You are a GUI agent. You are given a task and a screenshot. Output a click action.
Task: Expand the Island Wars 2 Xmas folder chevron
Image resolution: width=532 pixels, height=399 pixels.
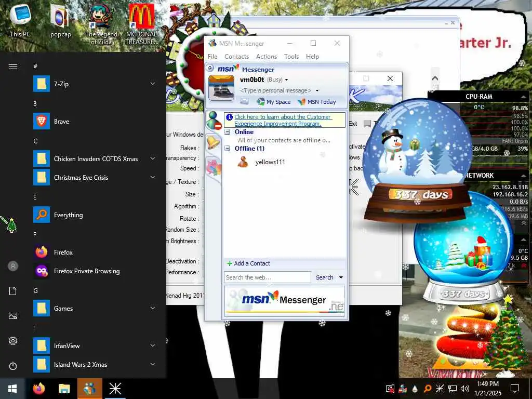tap(153, 364)
